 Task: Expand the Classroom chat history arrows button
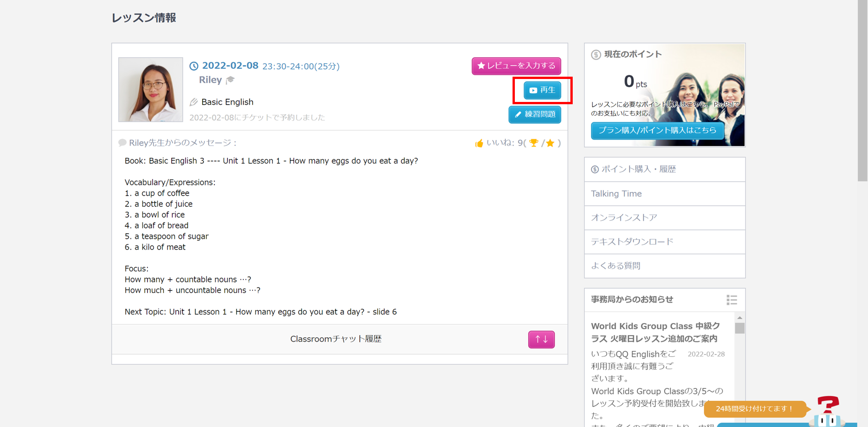click(541, 339)
